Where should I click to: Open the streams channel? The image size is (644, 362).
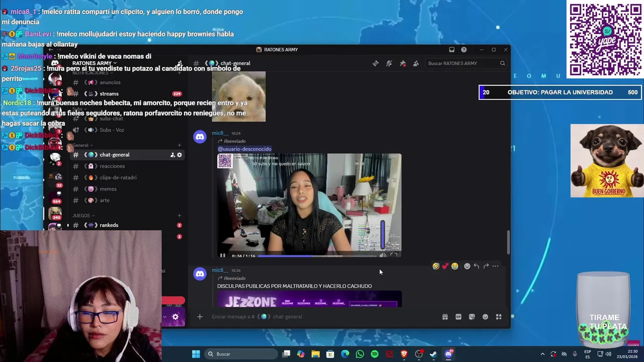click(128, 94)
